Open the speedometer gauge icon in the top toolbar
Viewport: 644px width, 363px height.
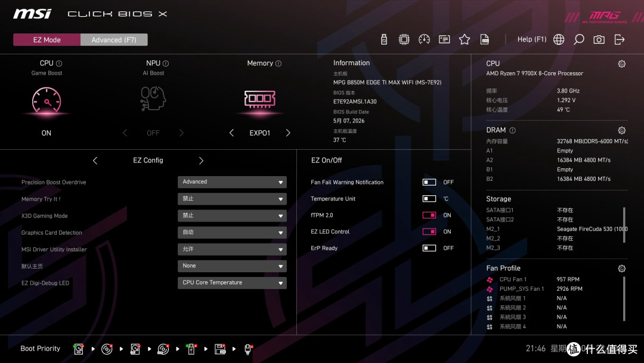[x=425, y=39]
